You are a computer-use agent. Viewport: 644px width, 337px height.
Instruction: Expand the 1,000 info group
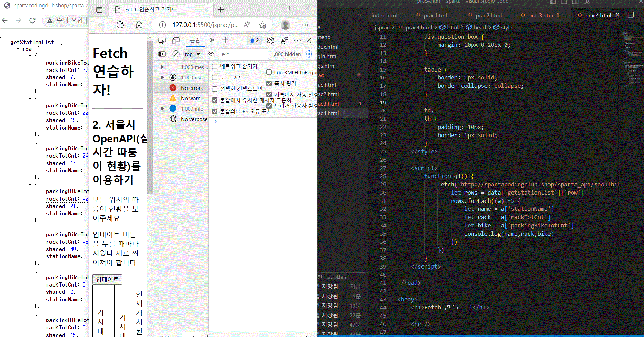[162, 109]
